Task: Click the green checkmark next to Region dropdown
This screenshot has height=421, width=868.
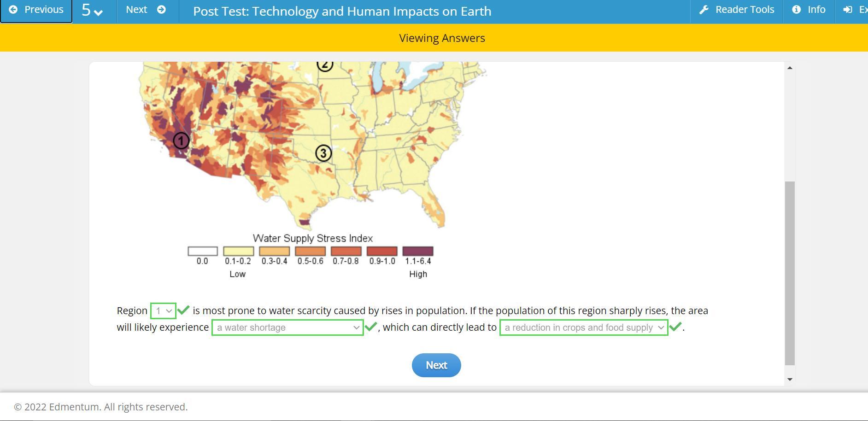Action: (183, 310)
